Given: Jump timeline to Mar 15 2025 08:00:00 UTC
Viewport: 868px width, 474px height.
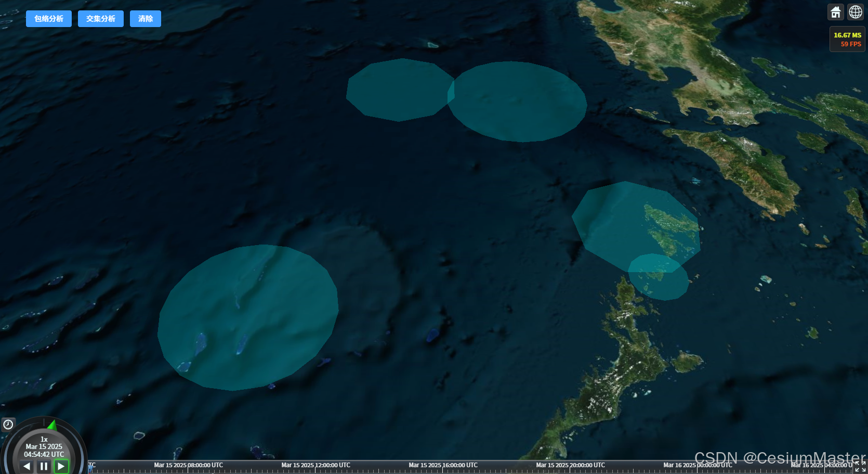Looking at the screenshot, I should tap(189, 465).
